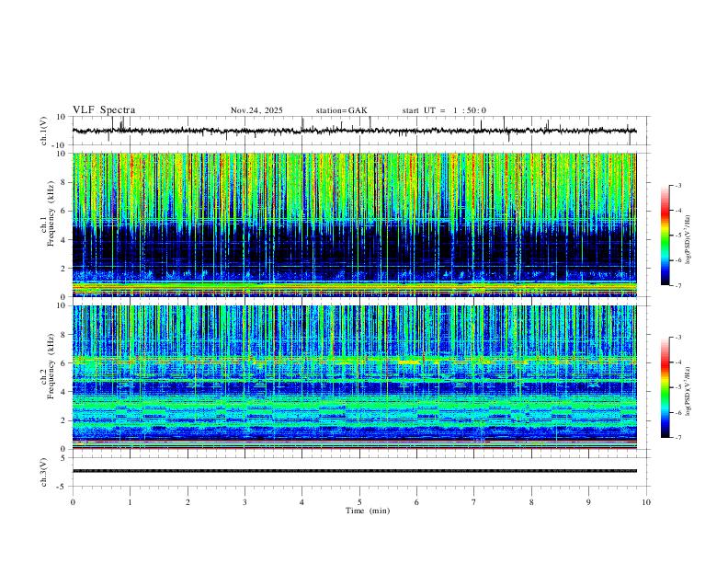The image size is (728, 563).
Task: Click time axis tick label '5'
Action: [x=359, y=502]
